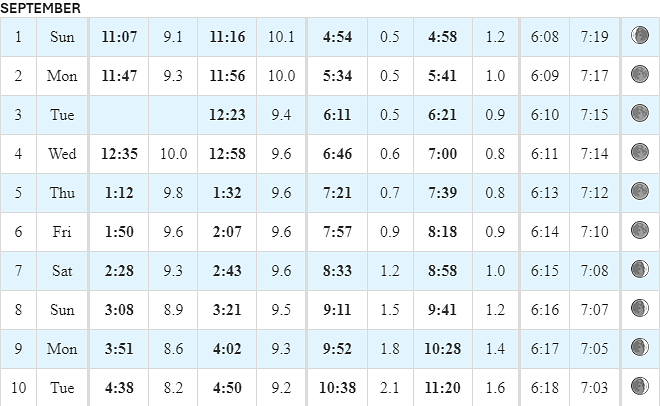Select the 10.1 tide height on September 1

[281, 37]
